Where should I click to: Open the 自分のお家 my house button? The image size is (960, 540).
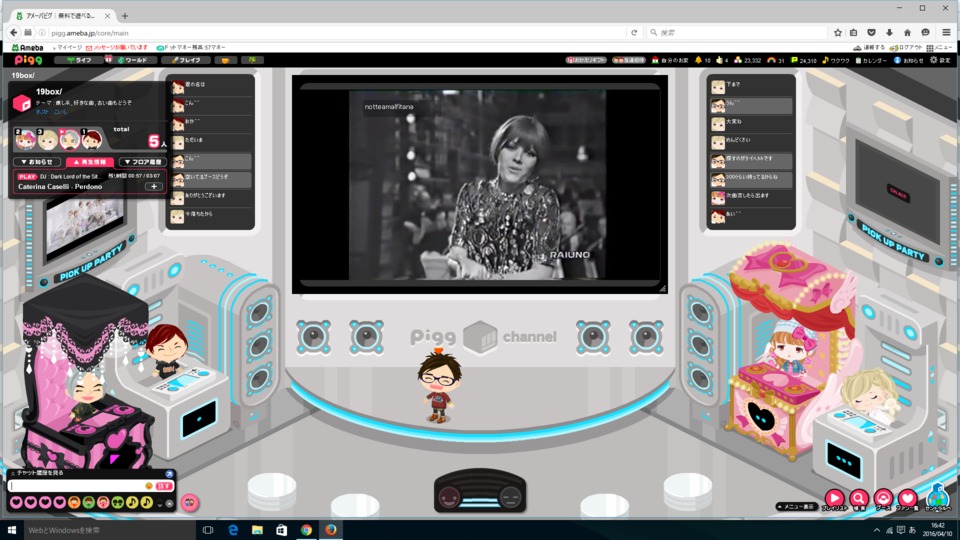(x=671, y=60)
